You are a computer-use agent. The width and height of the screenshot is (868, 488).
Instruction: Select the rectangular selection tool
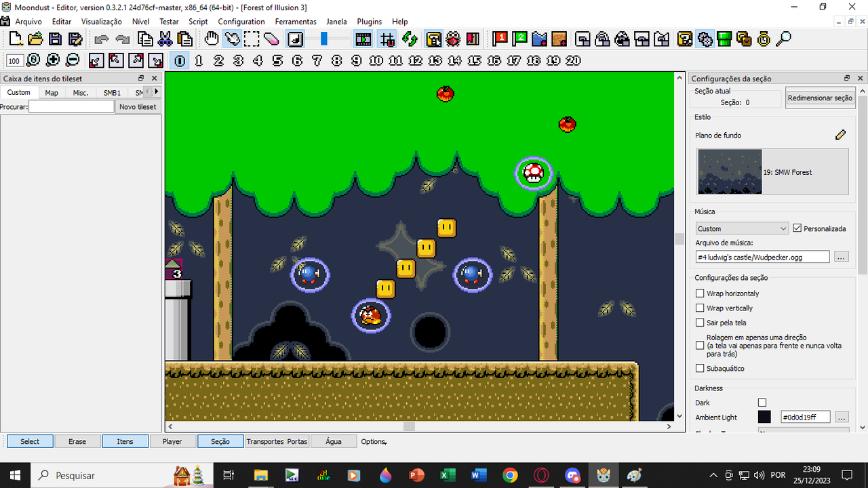click(252, 39)
